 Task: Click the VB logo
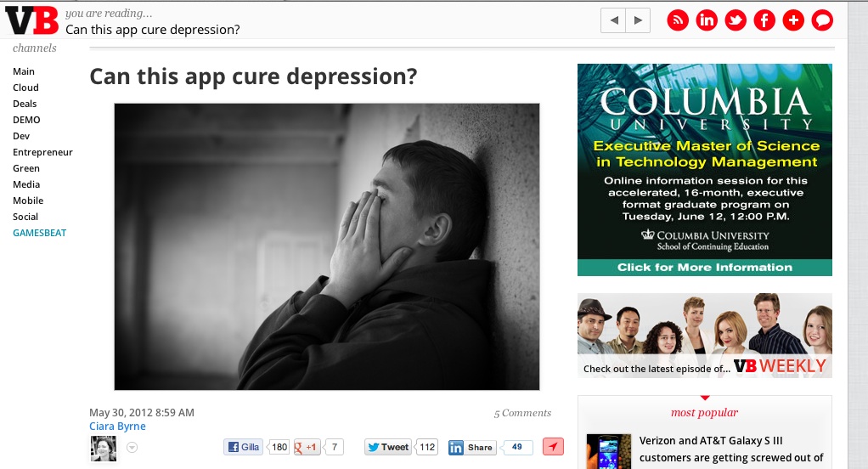(31, 20)
